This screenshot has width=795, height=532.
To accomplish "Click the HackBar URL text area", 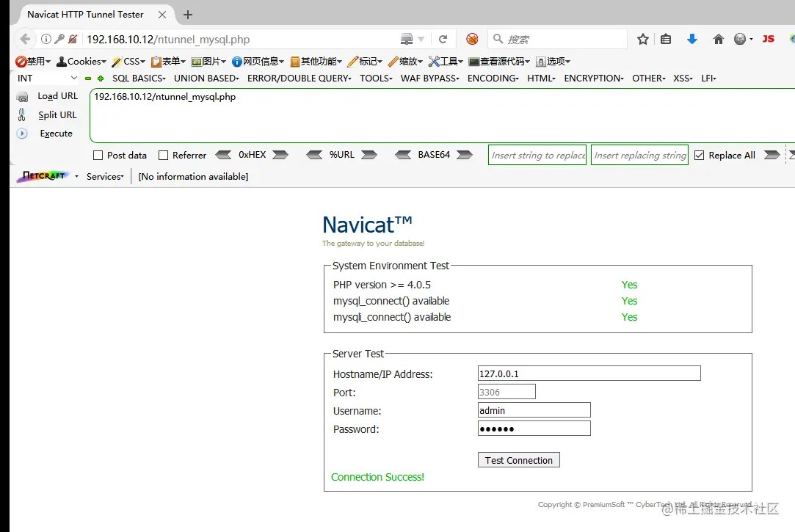I will point(442,115).
